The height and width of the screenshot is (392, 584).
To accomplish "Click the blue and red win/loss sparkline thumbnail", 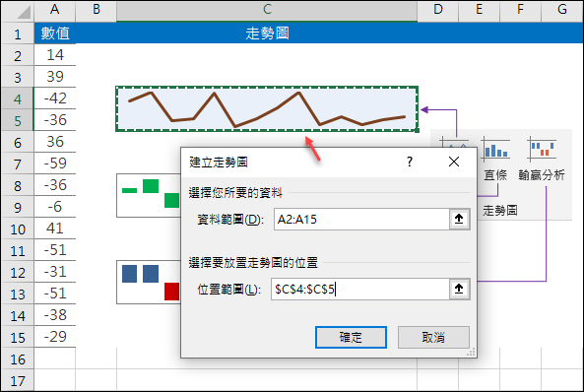I will tap(149, 282).
